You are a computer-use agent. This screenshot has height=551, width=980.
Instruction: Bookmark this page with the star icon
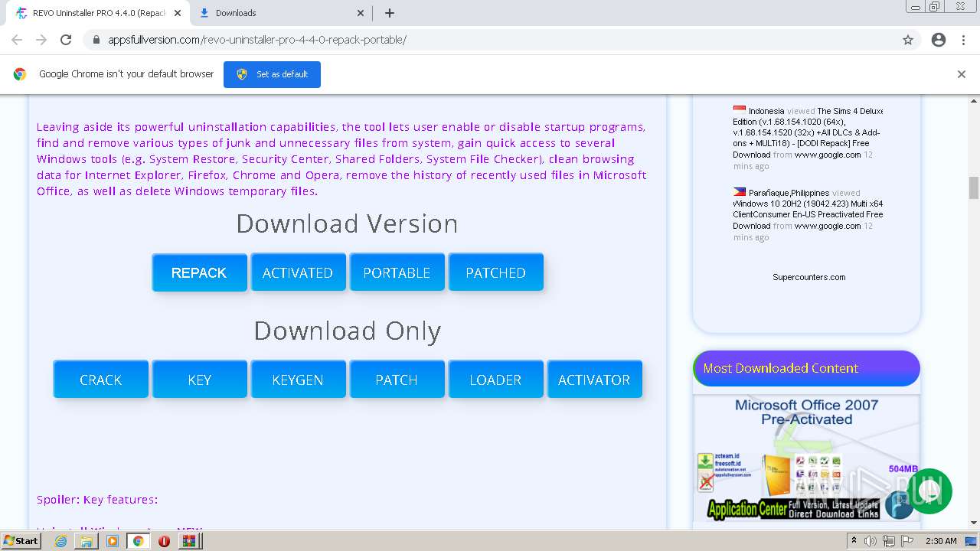[908, 40]
